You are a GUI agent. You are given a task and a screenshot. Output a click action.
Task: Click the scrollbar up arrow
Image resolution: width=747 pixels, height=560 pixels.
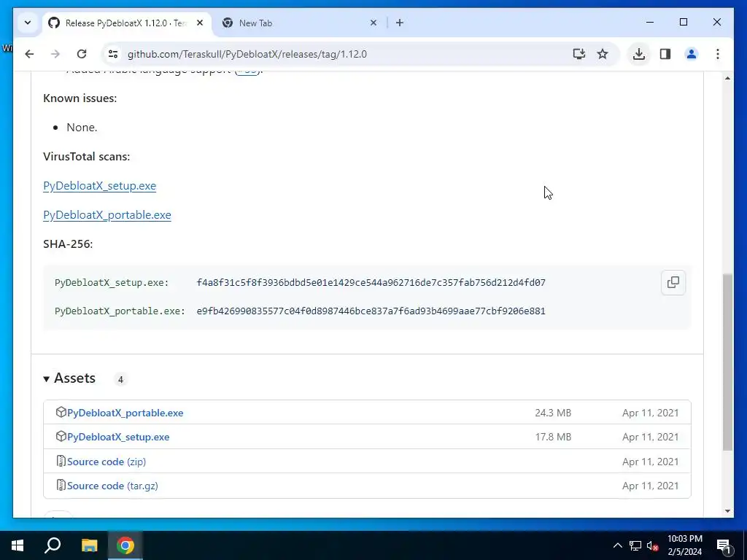click(727, 78)
